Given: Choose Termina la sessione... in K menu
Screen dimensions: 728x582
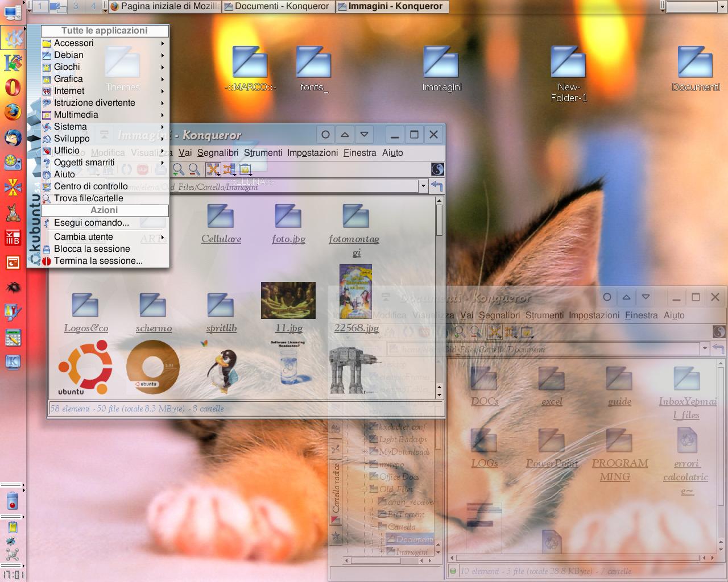Looking at the screenshot, I should coord(105,261).
